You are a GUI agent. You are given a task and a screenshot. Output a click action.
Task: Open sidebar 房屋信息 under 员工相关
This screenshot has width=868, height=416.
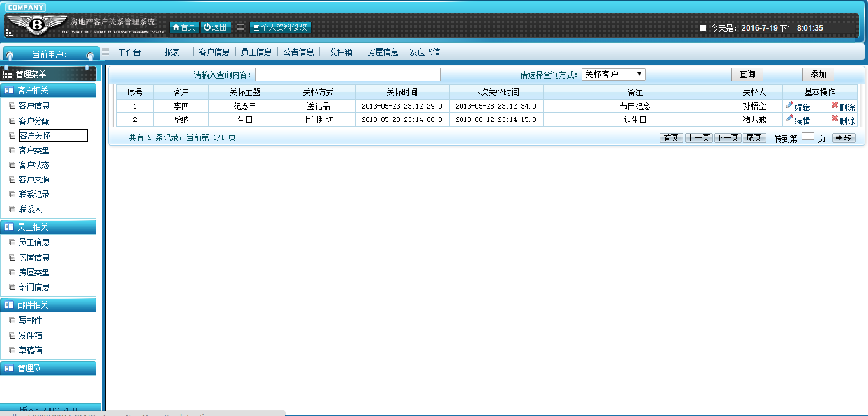click(34, 258)
